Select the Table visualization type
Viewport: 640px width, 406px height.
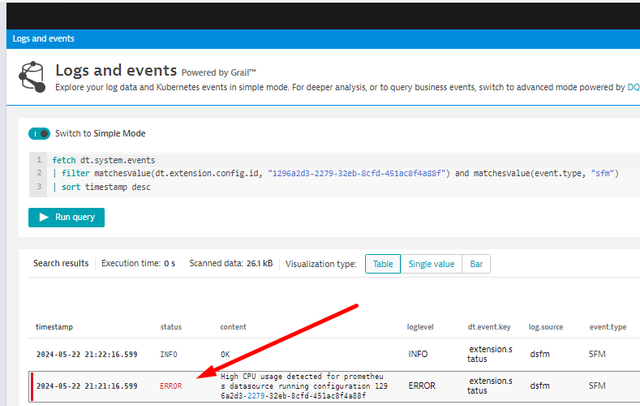383,264
